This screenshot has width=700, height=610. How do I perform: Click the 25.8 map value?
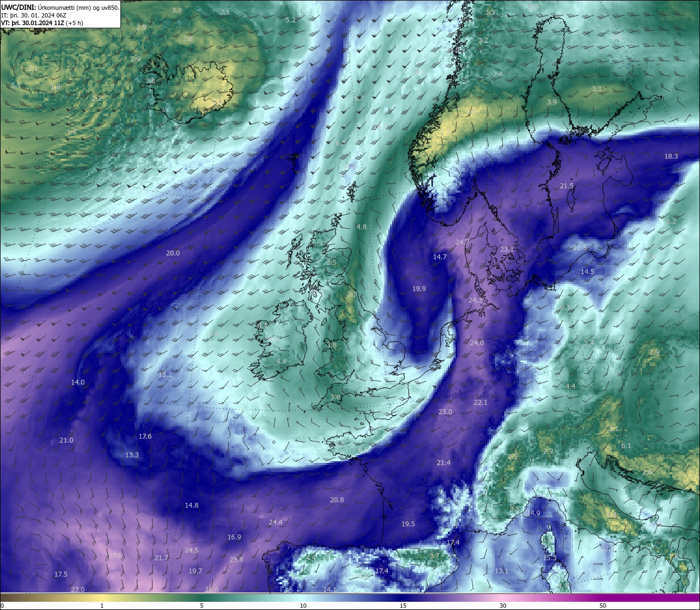(x=236, y=560)
